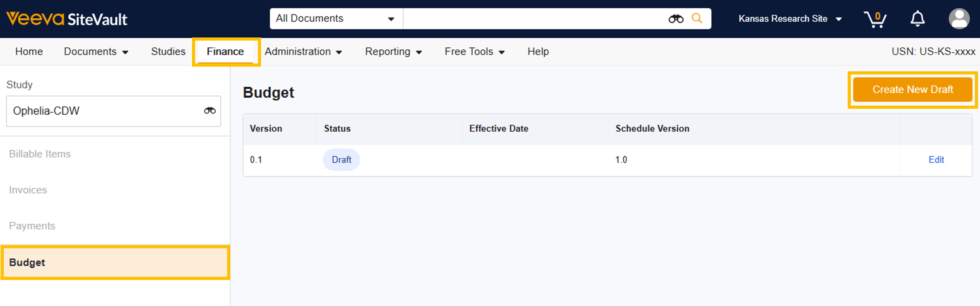Viewport: 980px width, 306px height.
Task: Select Billable Items in the sidebar
Action: (40, 154)
